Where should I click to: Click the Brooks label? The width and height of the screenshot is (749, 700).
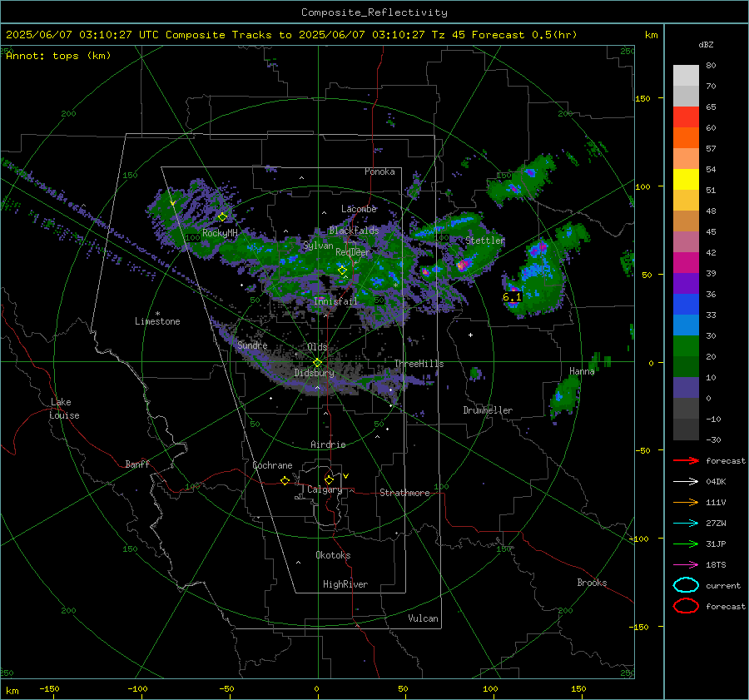[592, 583]
